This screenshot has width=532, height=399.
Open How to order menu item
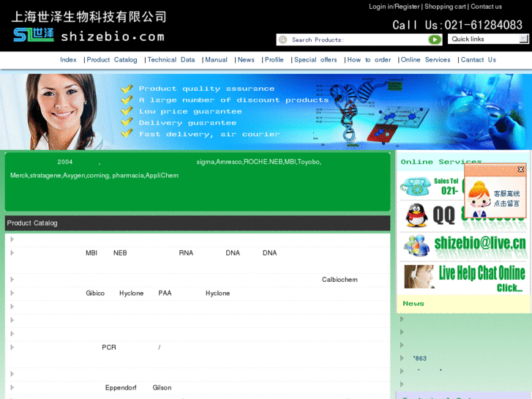tap(369, 60)
